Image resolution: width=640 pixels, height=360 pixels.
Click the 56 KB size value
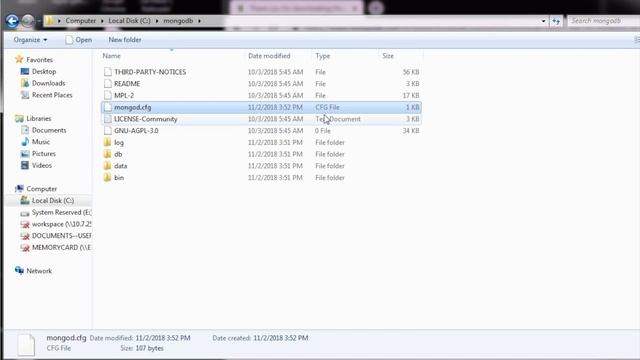pos(411,72)
